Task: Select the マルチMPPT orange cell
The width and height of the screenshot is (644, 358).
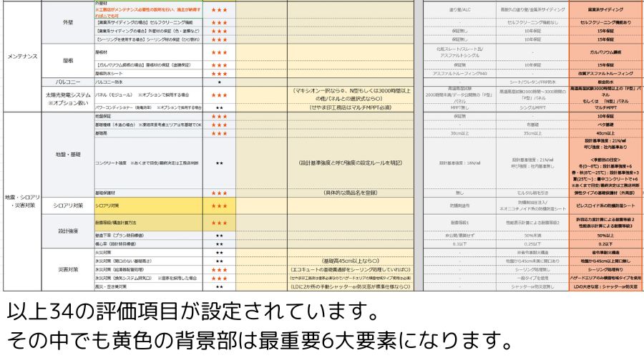Action: coord(605,107)
